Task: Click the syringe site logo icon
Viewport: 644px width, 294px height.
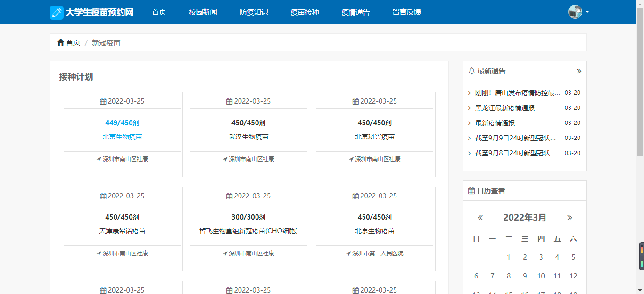Action: 57,12
